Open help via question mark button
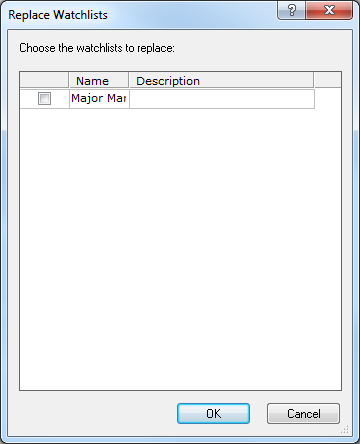 (291, 10)
